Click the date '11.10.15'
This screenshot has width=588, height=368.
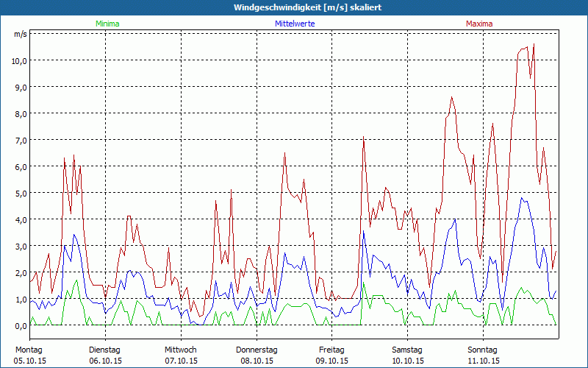[x=484, y=361]
